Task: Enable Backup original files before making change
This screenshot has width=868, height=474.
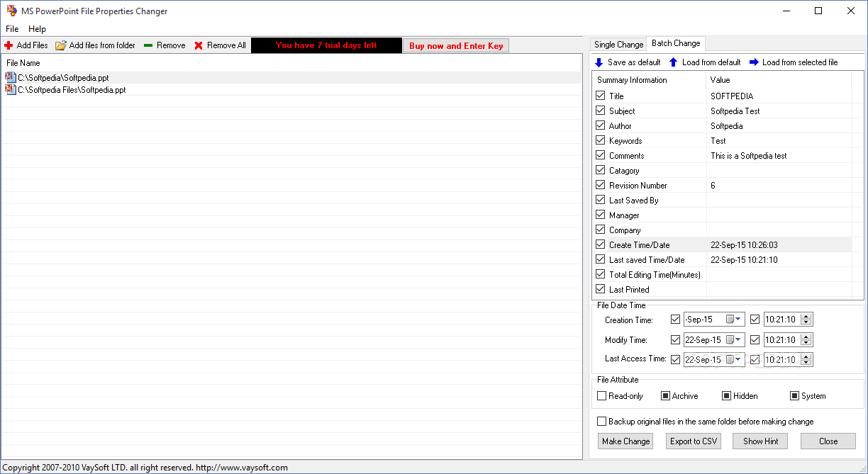Action: coord(602,422)
